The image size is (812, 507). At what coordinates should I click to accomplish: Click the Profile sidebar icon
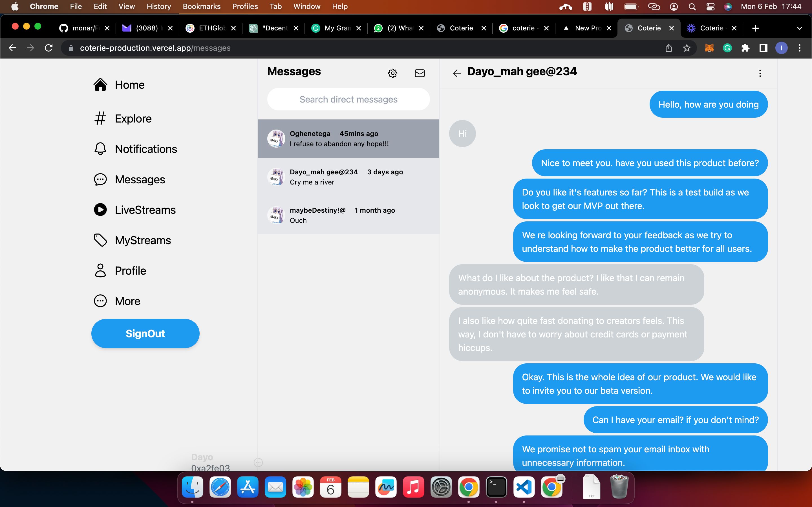100,270
